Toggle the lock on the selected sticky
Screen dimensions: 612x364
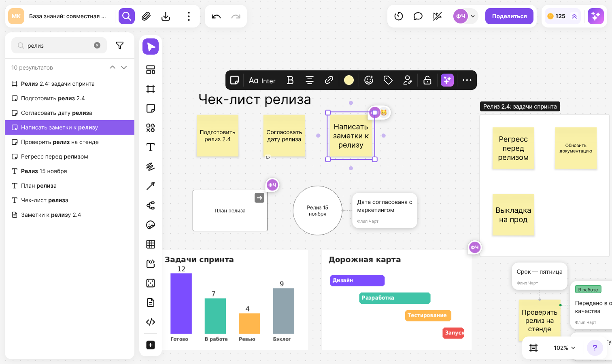tap(427, 80)
